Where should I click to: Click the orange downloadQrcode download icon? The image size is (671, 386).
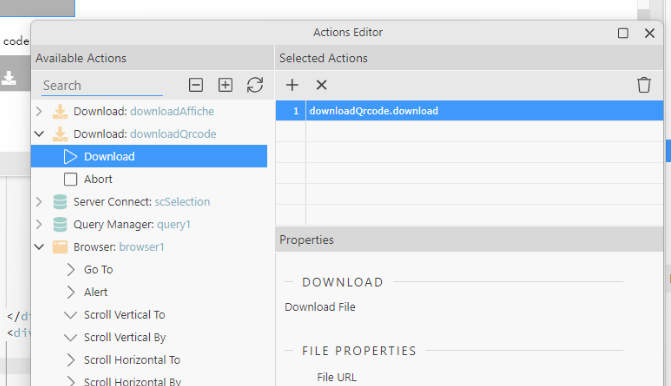pyautogui.click(x=60, y=134)
